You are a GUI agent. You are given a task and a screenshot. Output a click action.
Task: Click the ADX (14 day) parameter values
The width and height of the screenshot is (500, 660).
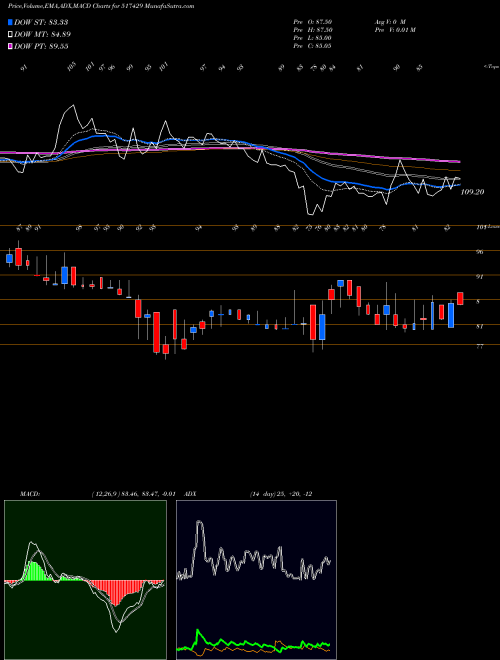(281, 494)
